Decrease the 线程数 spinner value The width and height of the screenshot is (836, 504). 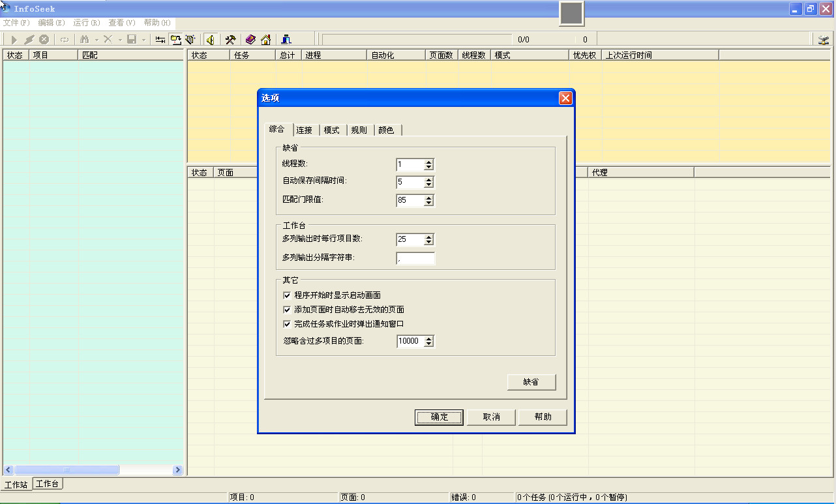[428, 167]
